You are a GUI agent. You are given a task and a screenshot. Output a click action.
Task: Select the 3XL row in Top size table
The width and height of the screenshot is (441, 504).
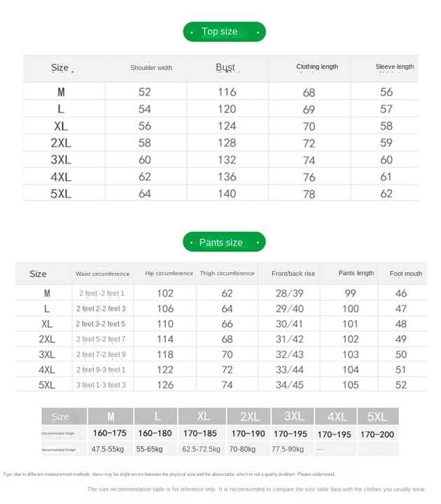tap(220, 160)
